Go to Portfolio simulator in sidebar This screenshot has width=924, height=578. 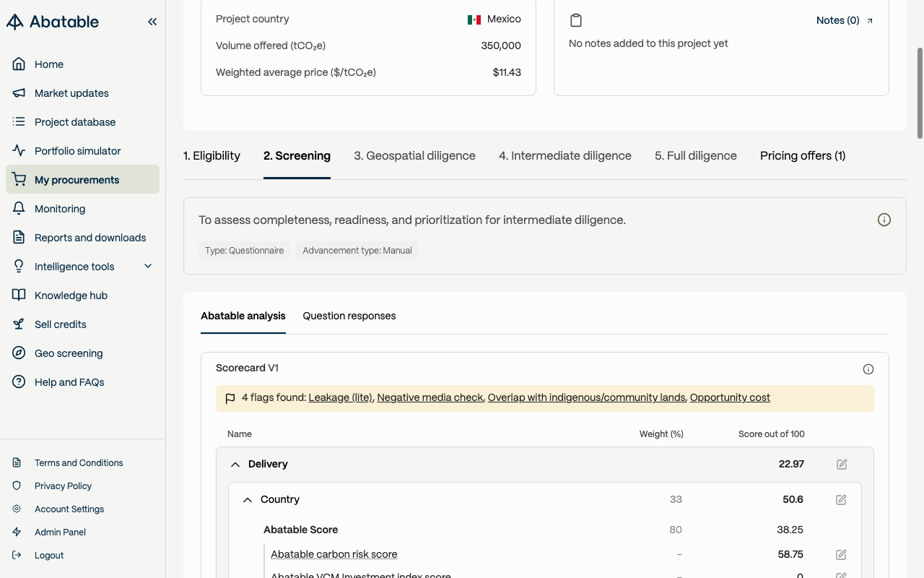[77, 151]
